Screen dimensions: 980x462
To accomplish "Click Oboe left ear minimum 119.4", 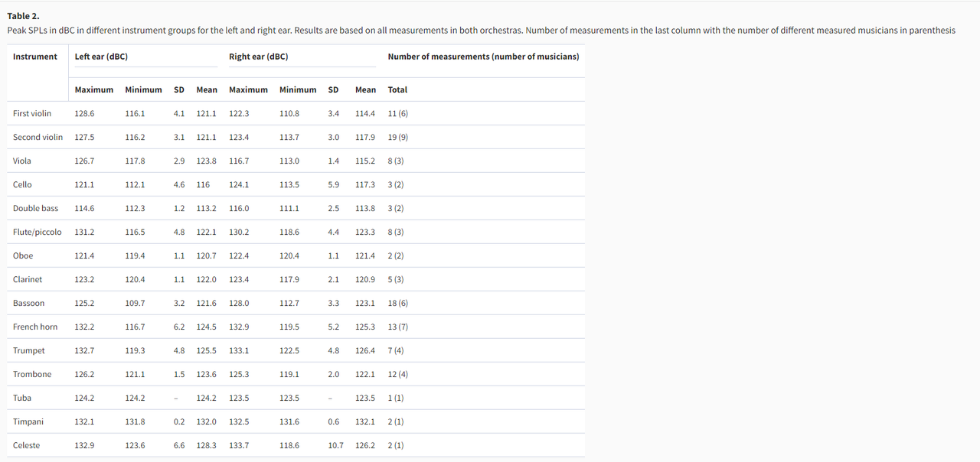I will pyautogui.click(x=136, y=255).
